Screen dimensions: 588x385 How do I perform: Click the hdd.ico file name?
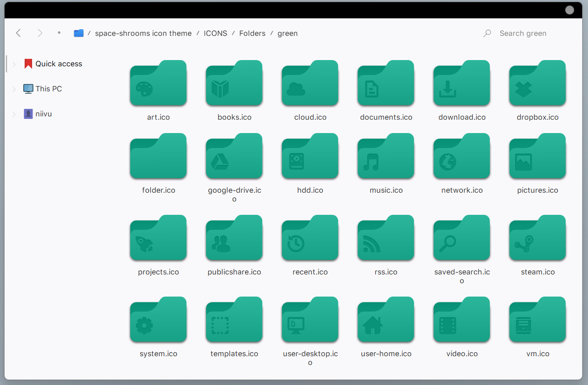pos(310,190)
